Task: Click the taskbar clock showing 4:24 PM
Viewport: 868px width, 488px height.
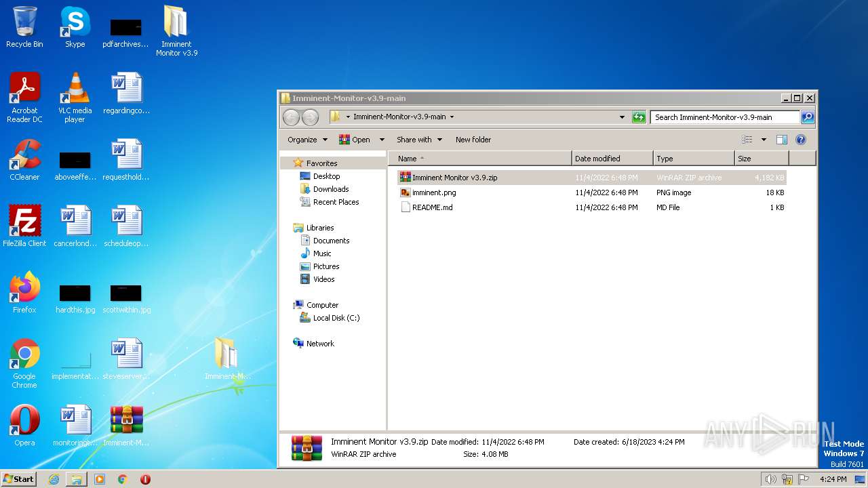Action: click(x=833, y=479)
